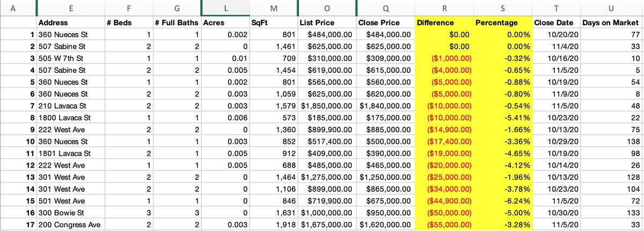
Task: Click list price $1,850,000.00
Action: click(x=327, y=105)
